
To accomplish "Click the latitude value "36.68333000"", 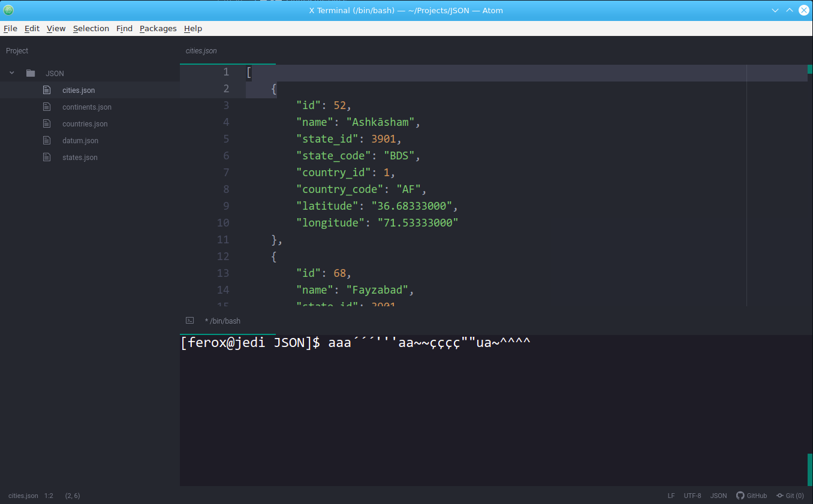I will click(412, 206).
